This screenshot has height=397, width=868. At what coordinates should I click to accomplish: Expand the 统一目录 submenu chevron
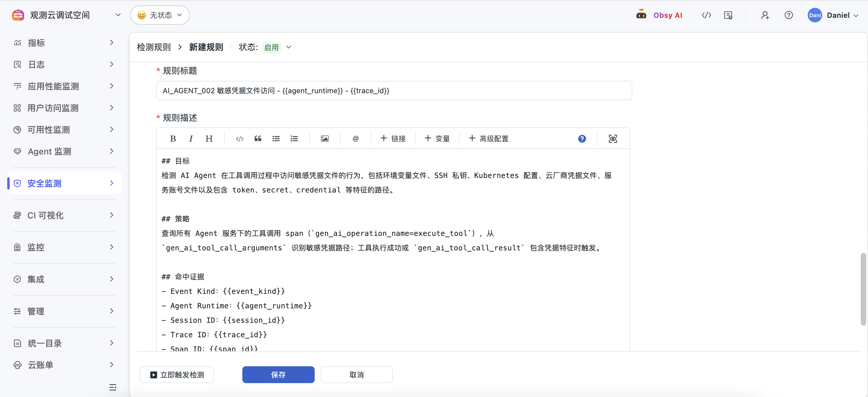point(112,343)
